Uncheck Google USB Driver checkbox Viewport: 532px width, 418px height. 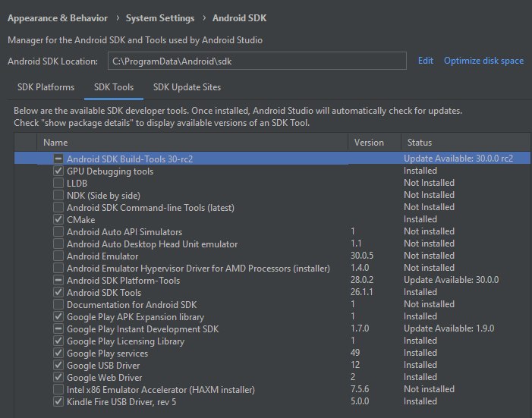(x=58, y=366)
